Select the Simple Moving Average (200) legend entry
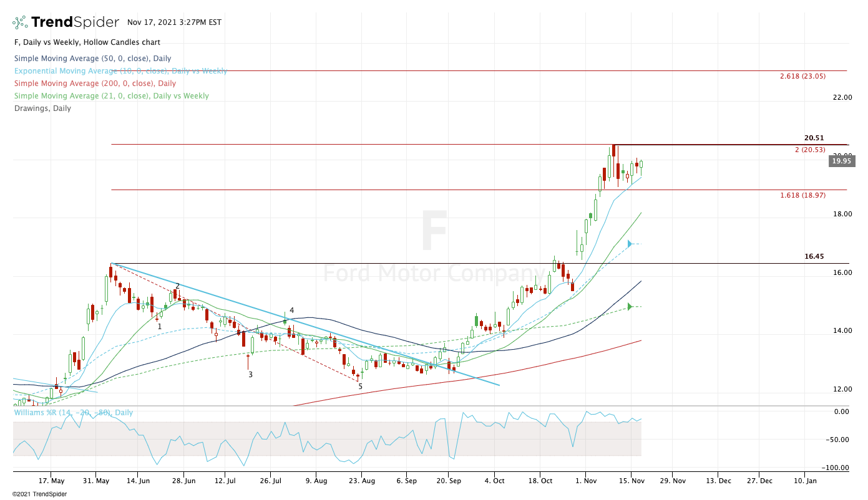The height and width of the screenshot is (500, 868). coord(95,84)
